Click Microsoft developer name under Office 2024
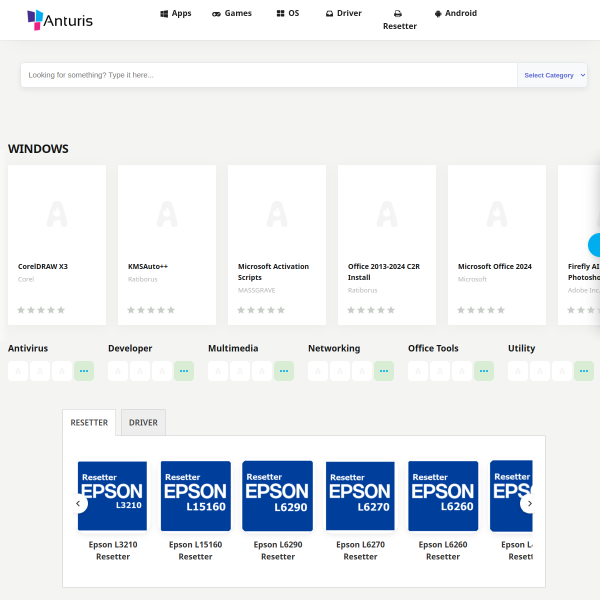 pyautogui.click(x=472, y=279)
